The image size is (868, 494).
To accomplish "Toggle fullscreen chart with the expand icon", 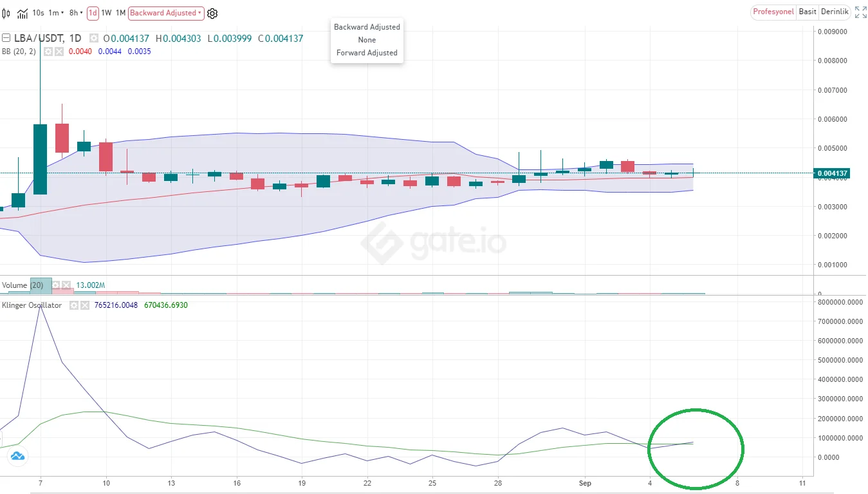I will coord(860,12).
